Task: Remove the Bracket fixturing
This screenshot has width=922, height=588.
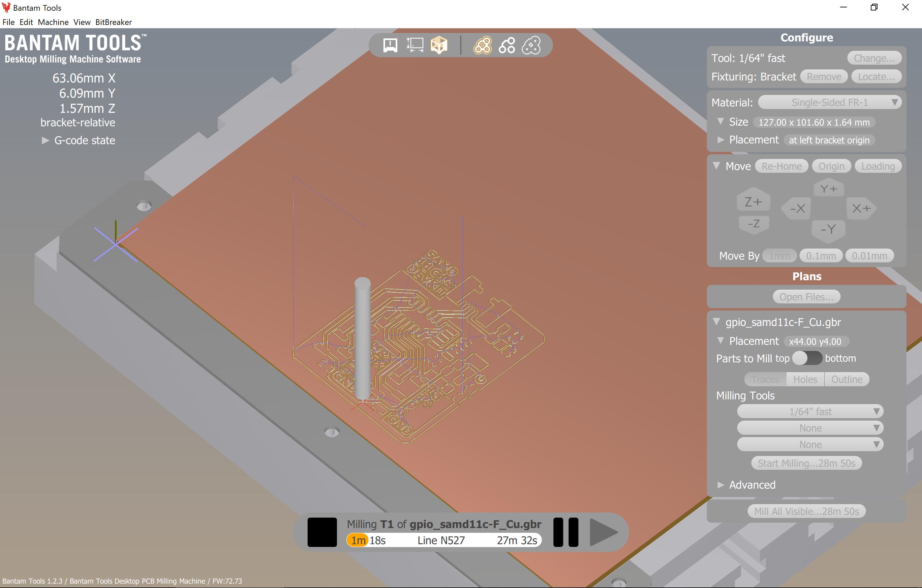Action: tap(824, 76)
